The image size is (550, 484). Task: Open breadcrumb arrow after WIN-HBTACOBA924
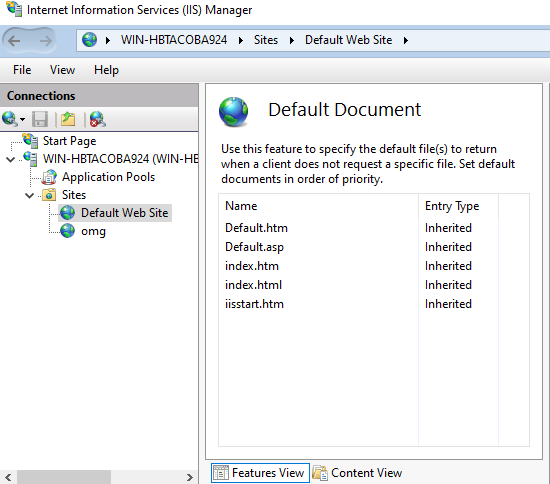[x=241, y=40]
